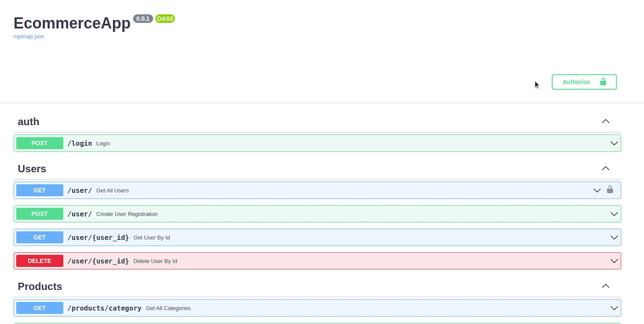This screenshot has height=324, width=644.
Task: Expand DELETE /user/{user_id} endpoint arrow
Action: (x=614, y=261)
